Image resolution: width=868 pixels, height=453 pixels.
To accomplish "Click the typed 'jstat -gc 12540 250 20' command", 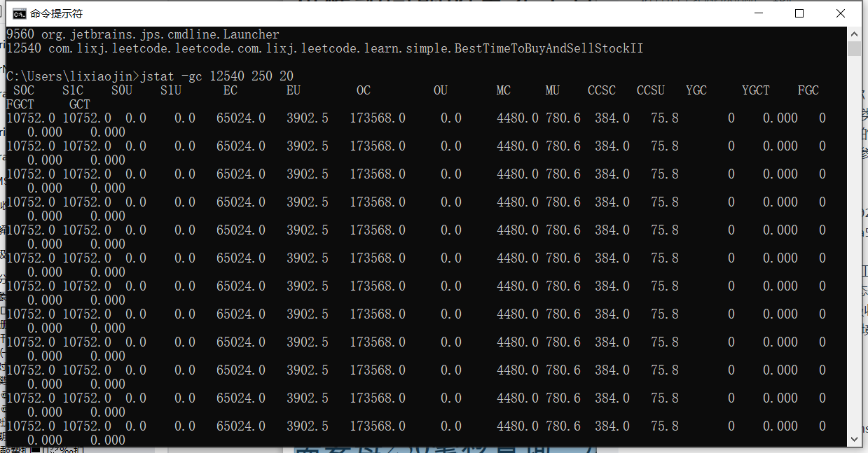I will (x=217, y=76).
